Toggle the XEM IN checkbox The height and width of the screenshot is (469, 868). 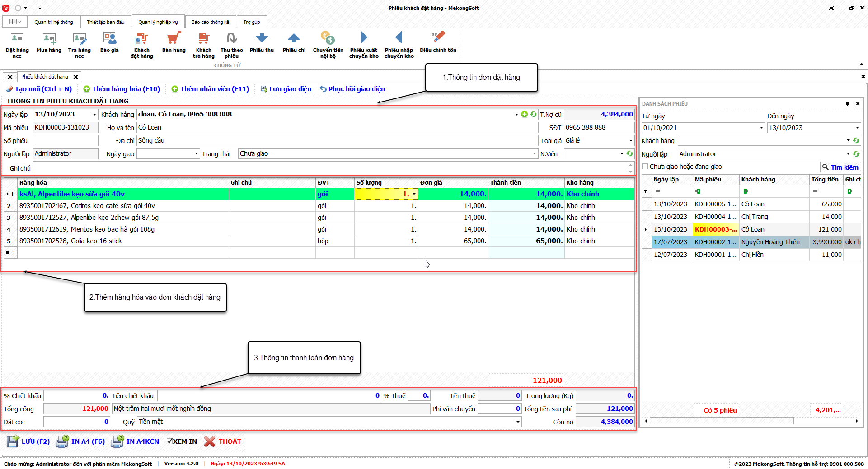click(x=170, y=441)
